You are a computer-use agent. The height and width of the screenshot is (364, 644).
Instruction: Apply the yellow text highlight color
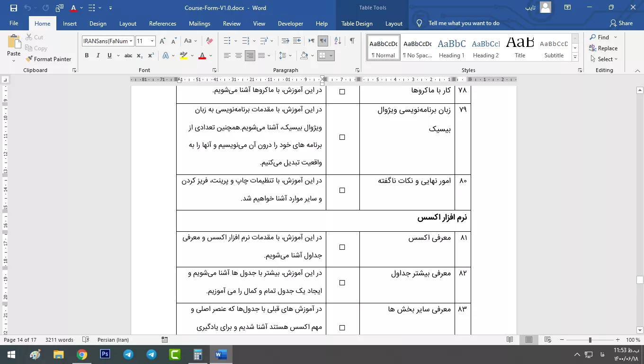(x=184, y=55)
